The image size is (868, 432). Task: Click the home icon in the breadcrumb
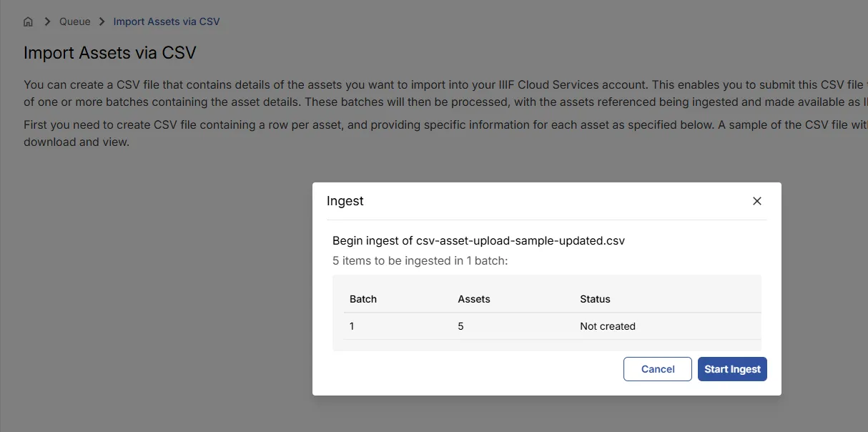pyautogui.click(x=27, y=21)
